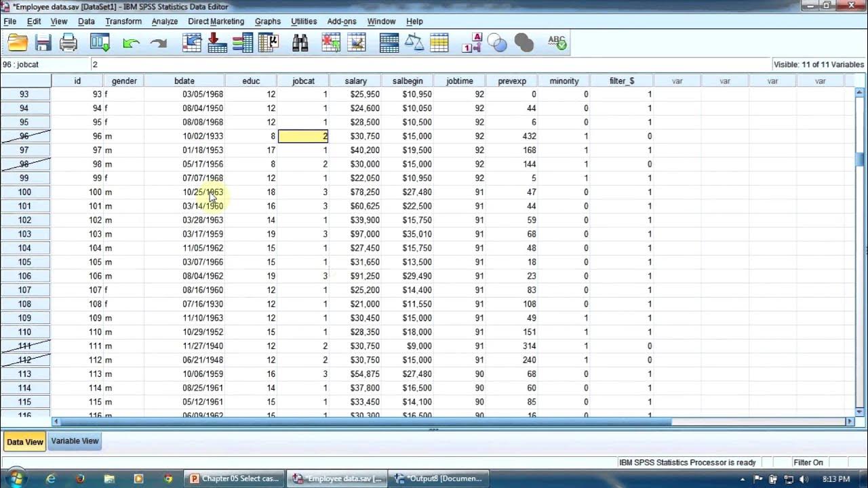Open the Recall recently used dialogs icon
This screenshot has width=868, height=488.
tap(100, 43)
